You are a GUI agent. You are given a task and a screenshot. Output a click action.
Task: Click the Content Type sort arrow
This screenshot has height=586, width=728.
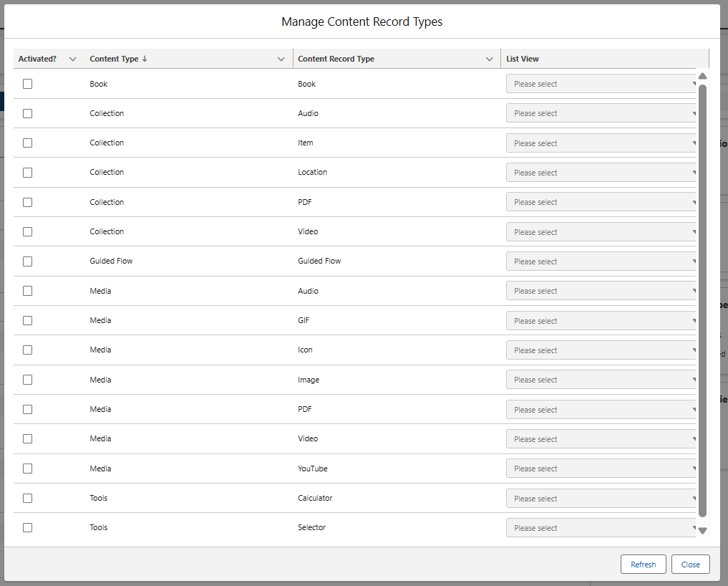145,59
